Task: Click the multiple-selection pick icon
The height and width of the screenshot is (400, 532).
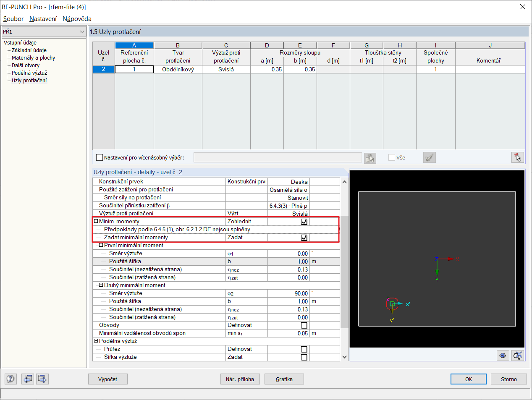Action: coord(370,158)
